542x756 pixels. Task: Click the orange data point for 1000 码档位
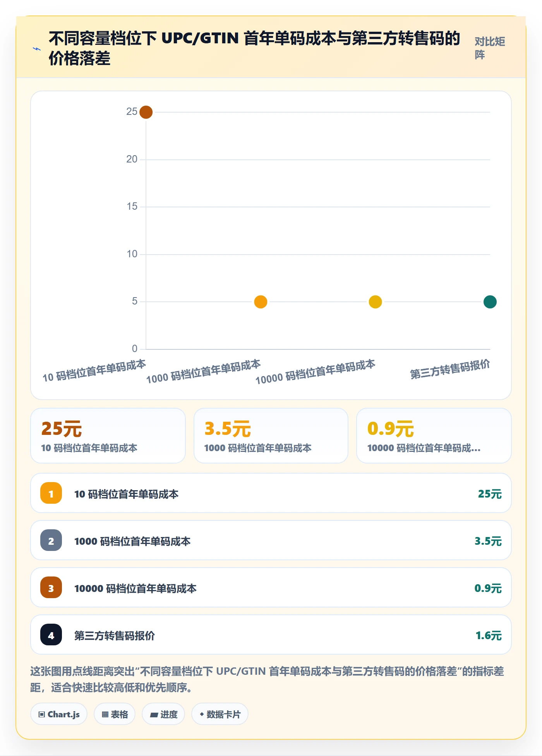[x=261, y=302]
